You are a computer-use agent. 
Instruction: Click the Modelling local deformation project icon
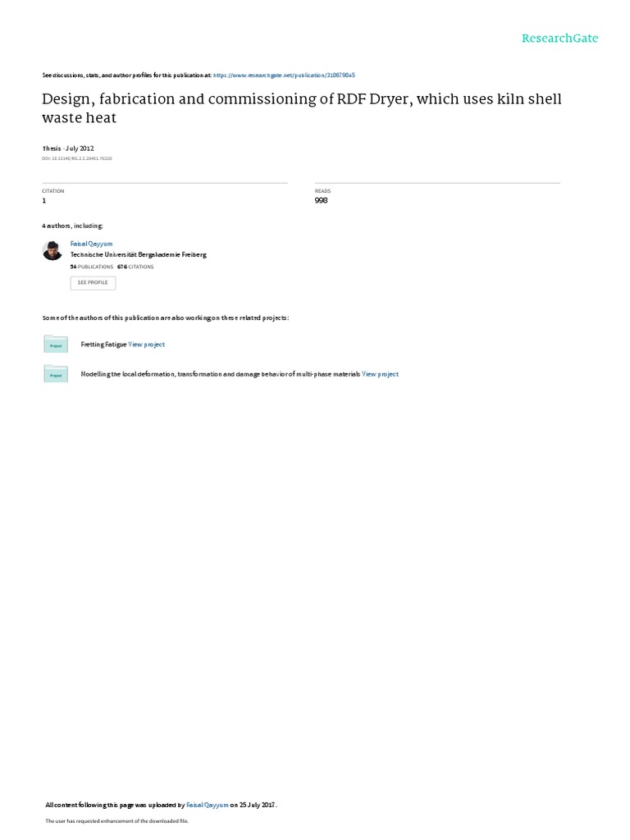(56, 373)
